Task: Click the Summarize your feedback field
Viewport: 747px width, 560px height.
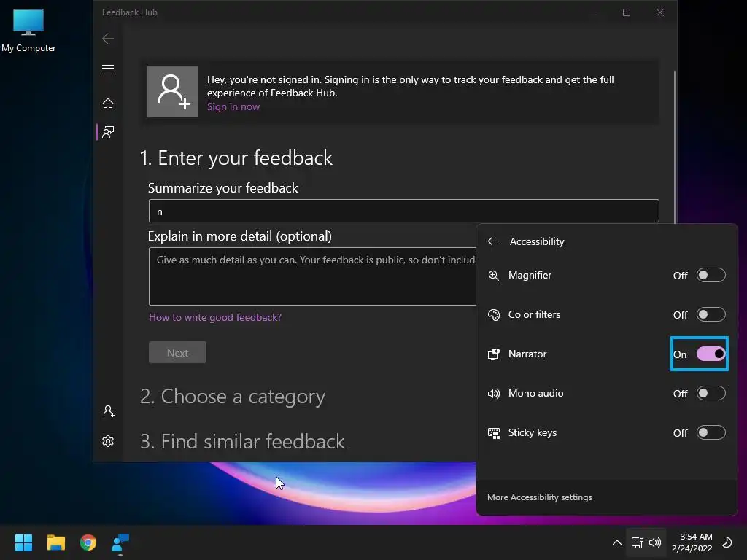Action: click(x=404, y=211)
